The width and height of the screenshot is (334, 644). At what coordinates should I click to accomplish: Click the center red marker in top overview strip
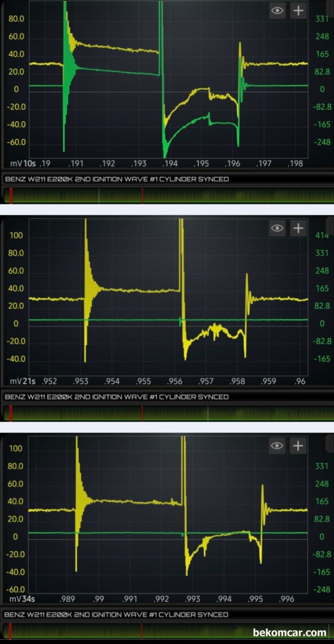[142, 196]
